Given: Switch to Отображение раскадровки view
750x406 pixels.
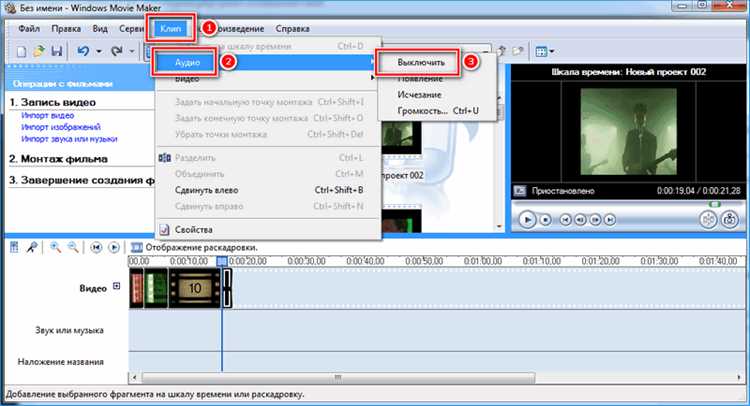Looking at the screenshot, I should 194,247.
